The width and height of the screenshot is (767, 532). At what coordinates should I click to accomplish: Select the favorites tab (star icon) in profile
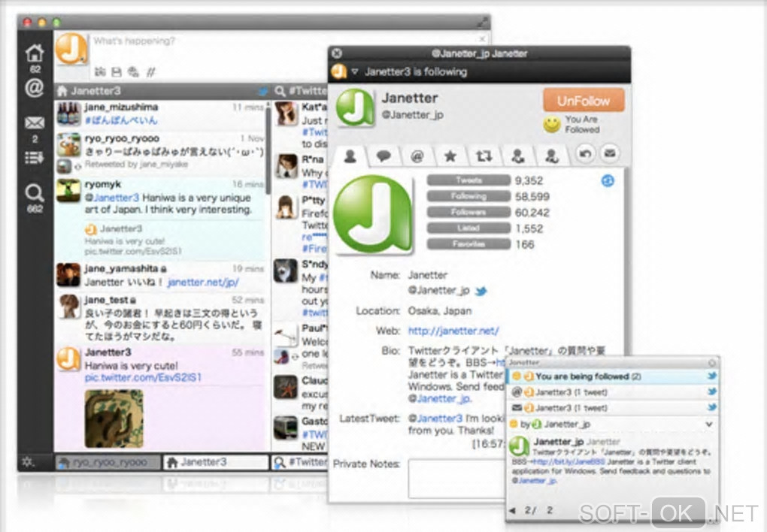[450, 156]
